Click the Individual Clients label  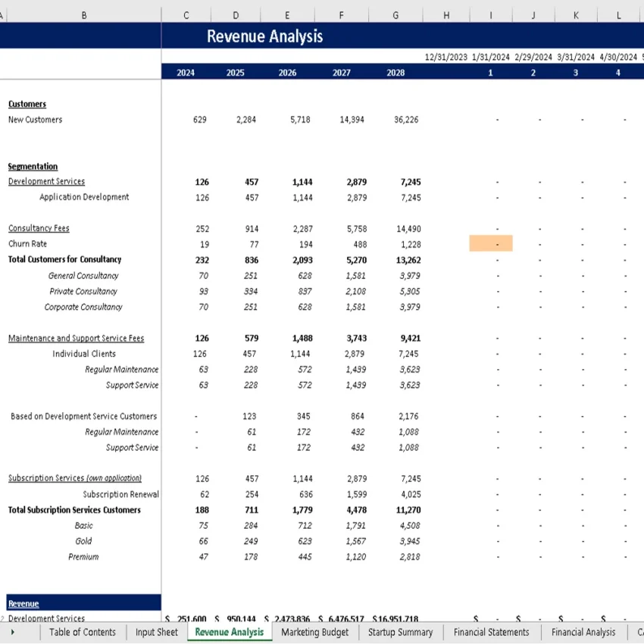pos(84,354)
